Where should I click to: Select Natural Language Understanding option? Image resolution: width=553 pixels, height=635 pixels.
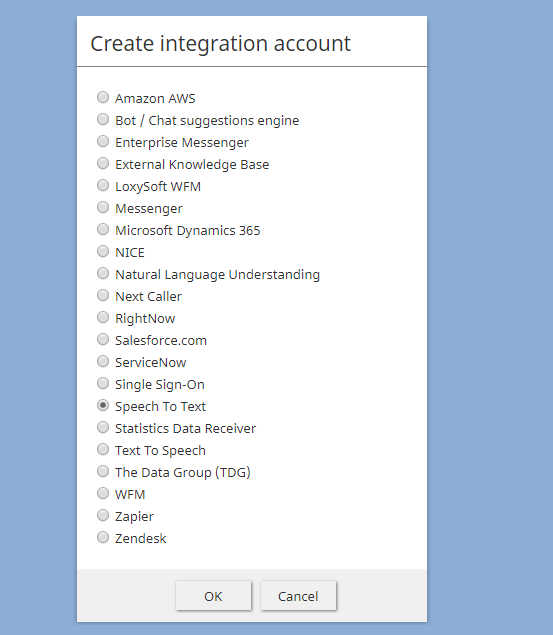[x=103, y=273]
